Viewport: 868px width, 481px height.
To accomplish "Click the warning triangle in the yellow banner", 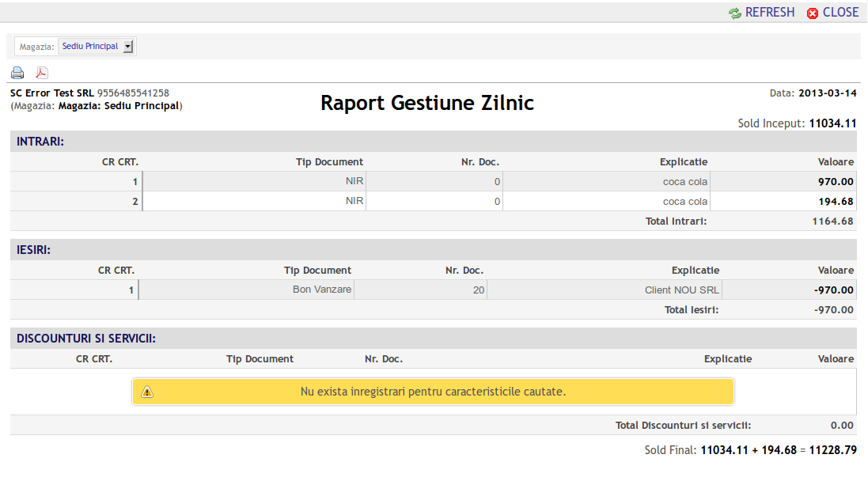I will (x=147, y=390).
